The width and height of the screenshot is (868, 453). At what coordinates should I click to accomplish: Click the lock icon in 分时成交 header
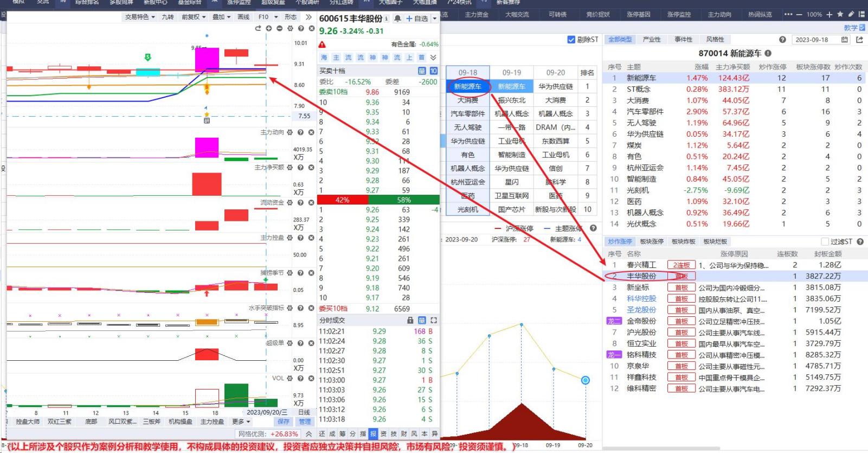[410, 321]
